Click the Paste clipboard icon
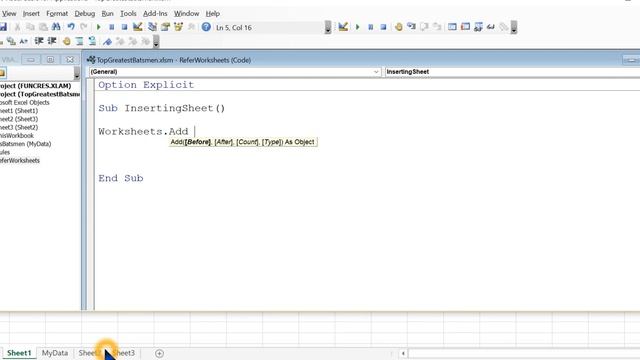Viewport: 640px width, 360px height. 43,27
